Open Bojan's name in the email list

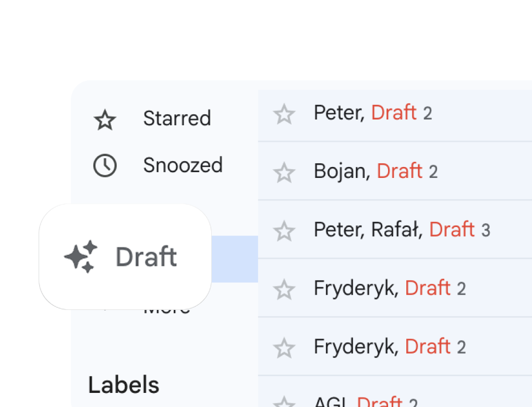[341, 171]
